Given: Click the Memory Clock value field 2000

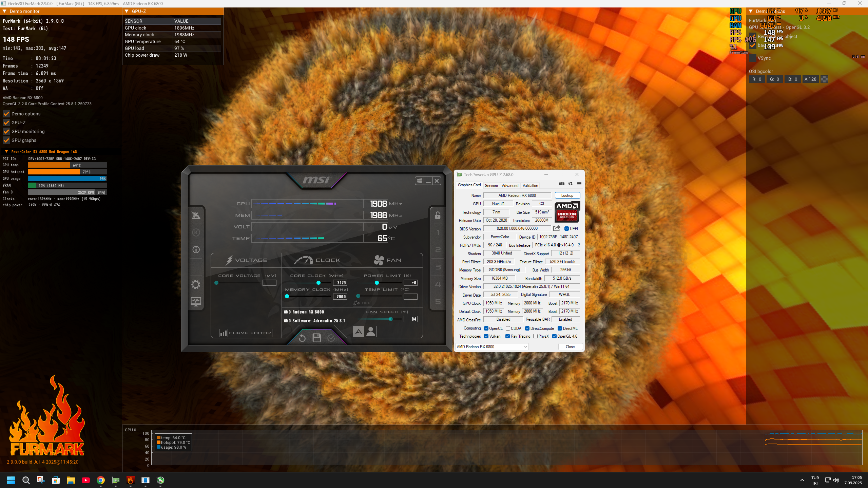Looking at the screenshot, I should click(340, 296).
